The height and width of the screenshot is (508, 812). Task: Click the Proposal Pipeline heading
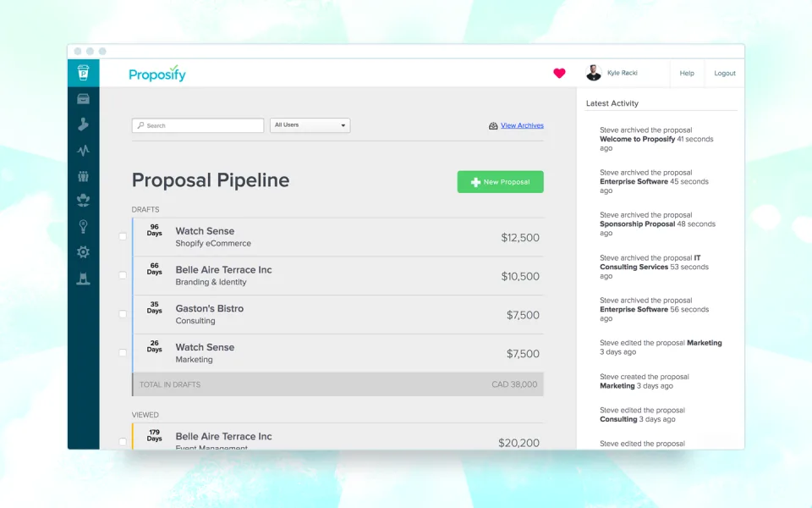coord(211,180)
